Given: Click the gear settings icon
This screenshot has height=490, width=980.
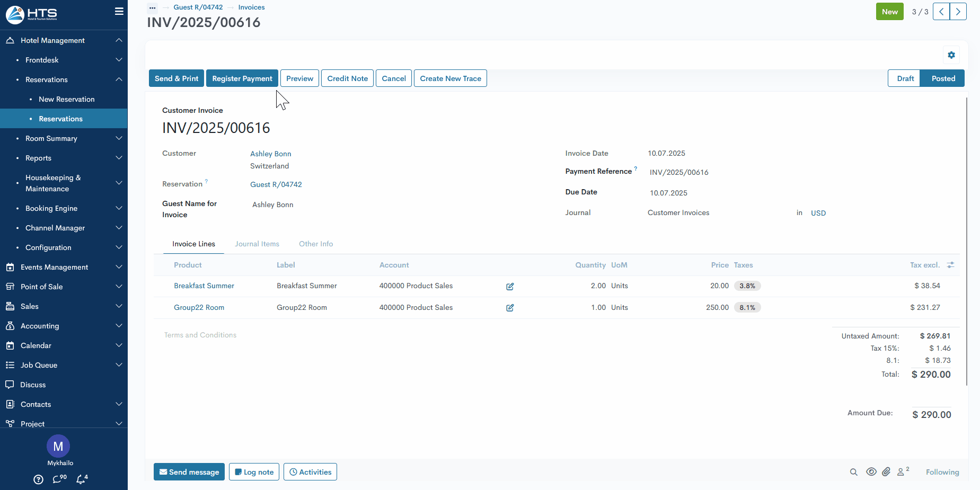Looking at the screenshot, I should click(x=951, y=55).
